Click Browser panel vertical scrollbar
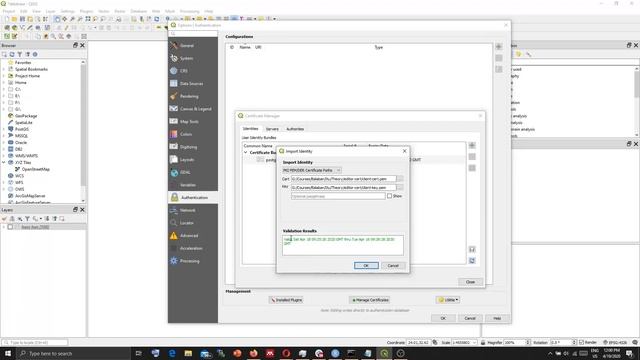Viewport: 640px width, 360px height. coord(83,131)
